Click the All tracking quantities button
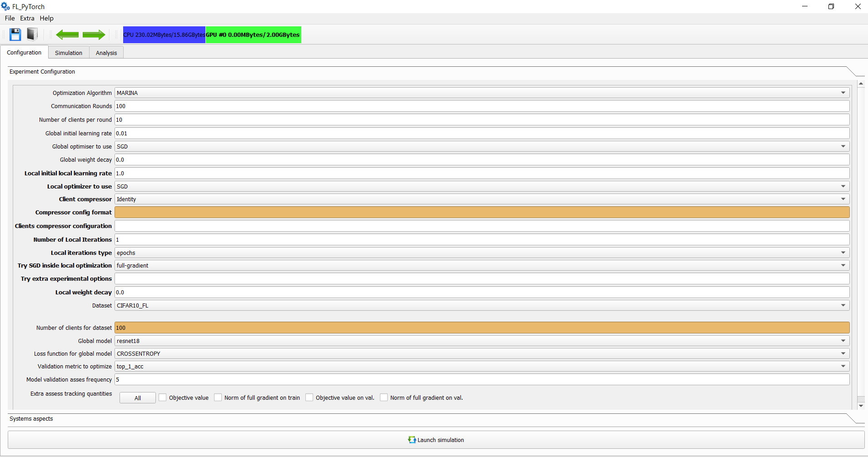 click(x=138, y=398)
